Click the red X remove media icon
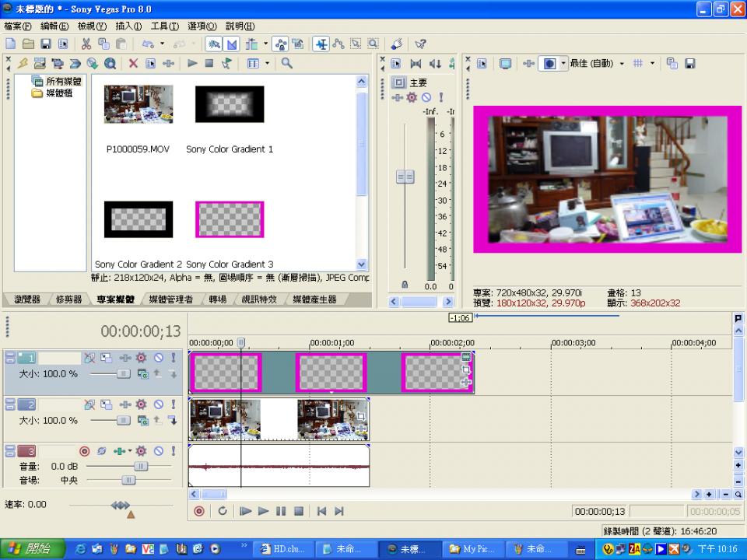This screenshot has height=560, width=747. (x=133, y=64)
